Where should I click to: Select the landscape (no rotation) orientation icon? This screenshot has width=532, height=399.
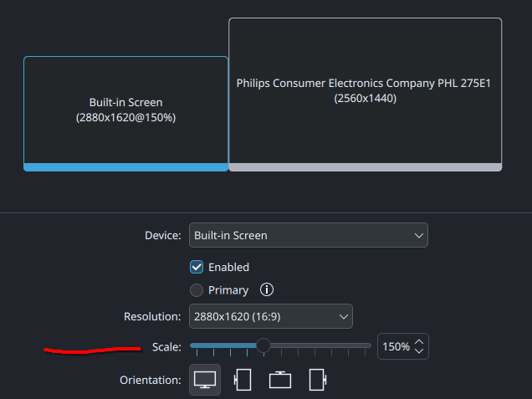[205, 380]
